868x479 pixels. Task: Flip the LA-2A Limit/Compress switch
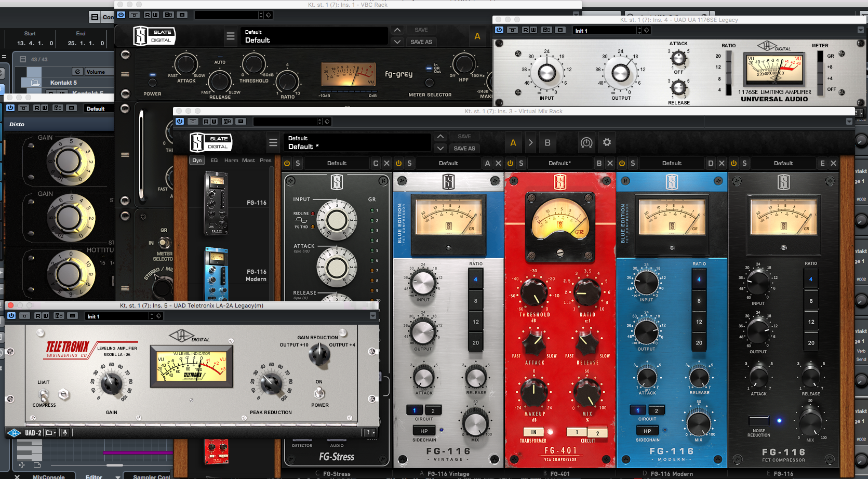click(44, 395)
